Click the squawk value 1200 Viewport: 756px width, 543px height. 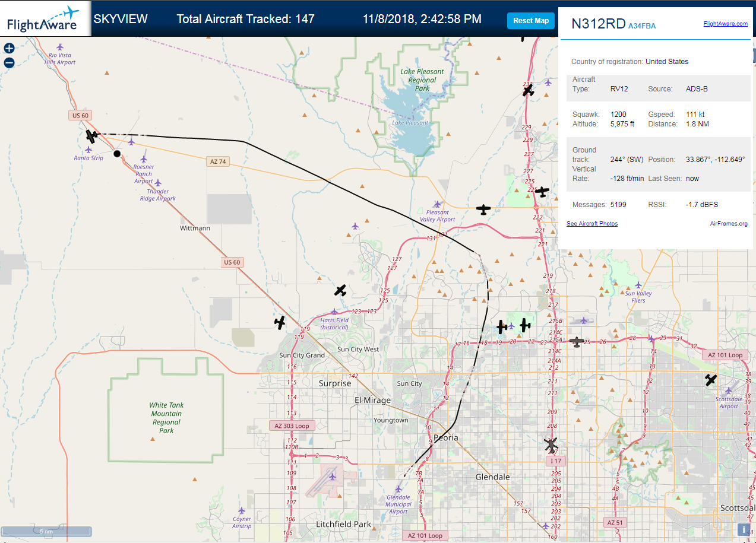(619, 114)
